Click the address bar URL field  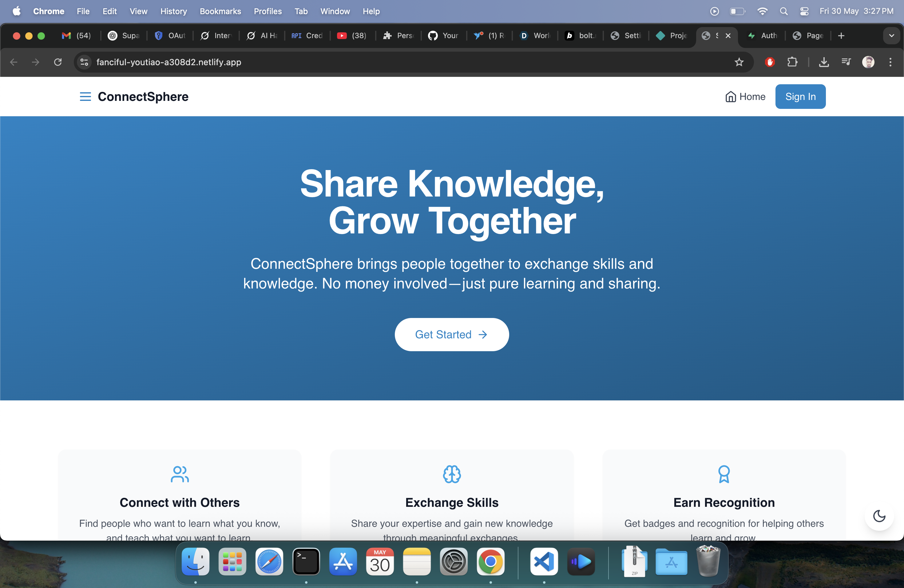342,62
